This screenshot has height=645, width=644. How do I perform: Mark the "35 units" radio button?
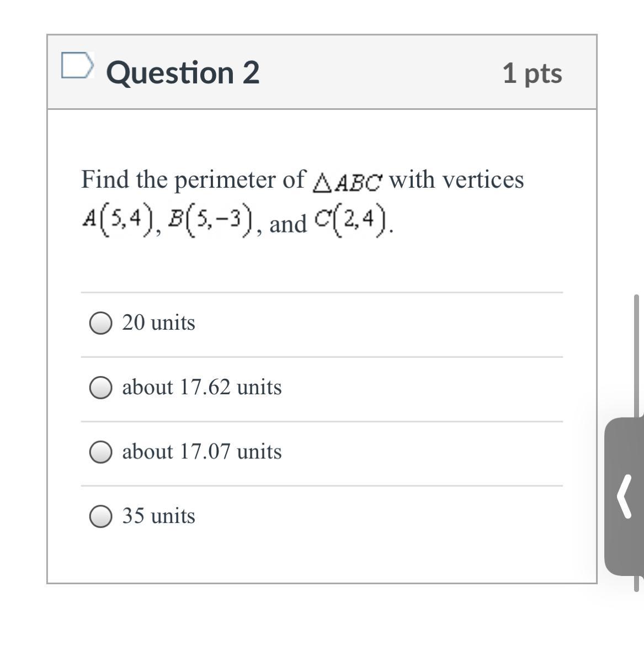[100, 517]
